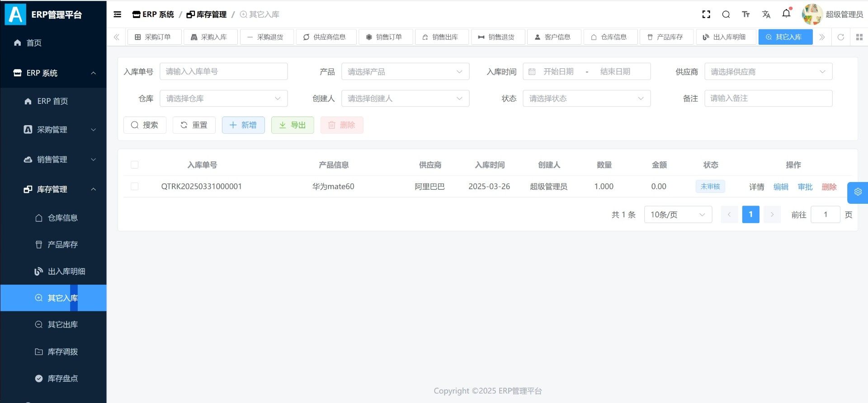Click the grid layout icon in tab bar

(x=859, y=37)
